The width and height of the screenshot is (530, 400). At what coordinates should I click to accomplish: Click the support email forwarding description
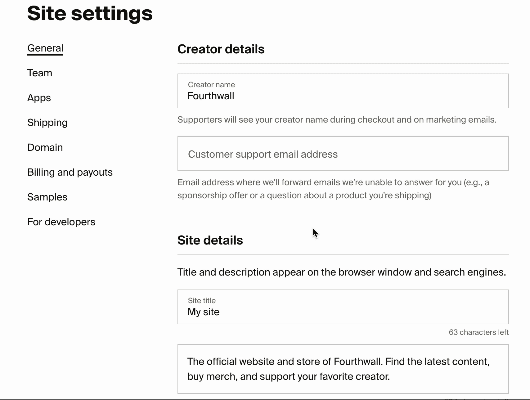click(333, 189)
